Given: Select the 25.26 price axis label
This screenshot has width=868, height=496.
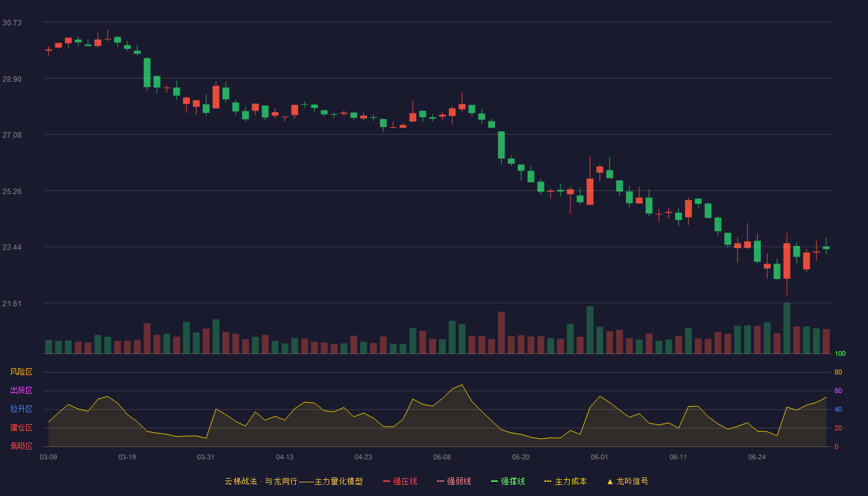Looking at the screenshot, I should [12, 191].
